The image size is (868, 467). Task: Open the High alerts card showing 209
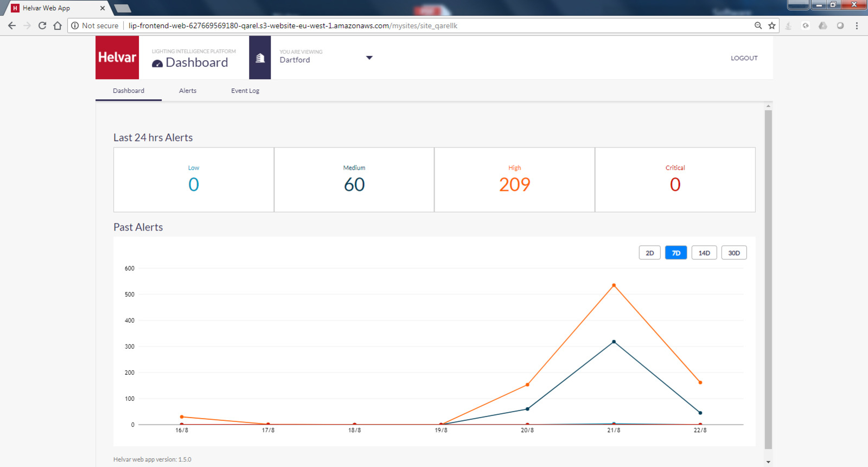[514, 180]
